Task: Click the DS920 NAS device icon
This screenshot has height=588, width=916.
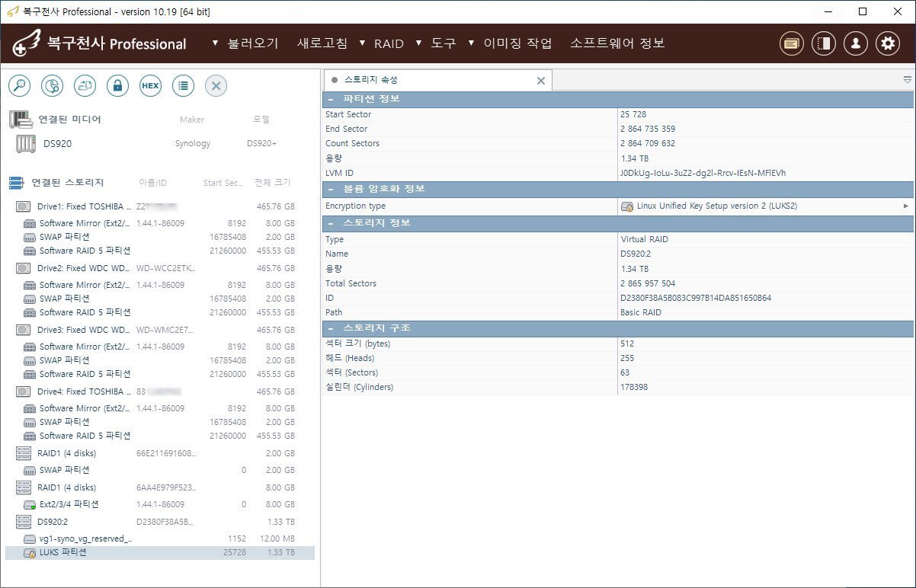Action: point(26,144)
